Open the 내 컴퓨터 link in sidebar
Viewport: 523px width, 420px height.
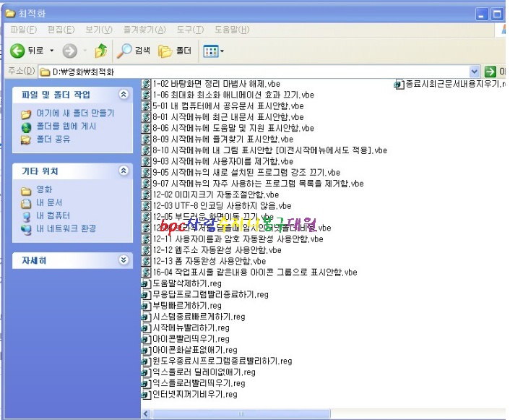tap(53, 215)
